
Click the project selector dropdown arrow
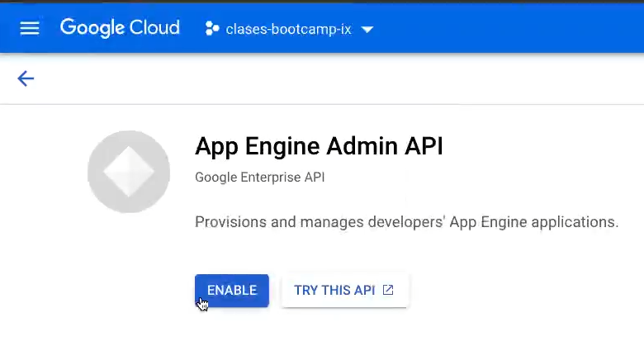(367, 30)
